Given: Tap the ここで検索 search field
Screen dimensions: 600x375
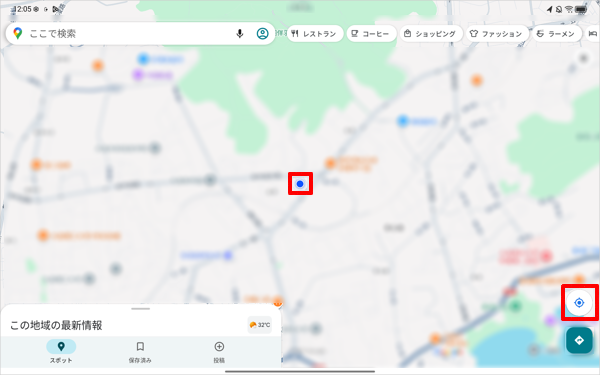Looking at the screenshot, I should [140, 34].
